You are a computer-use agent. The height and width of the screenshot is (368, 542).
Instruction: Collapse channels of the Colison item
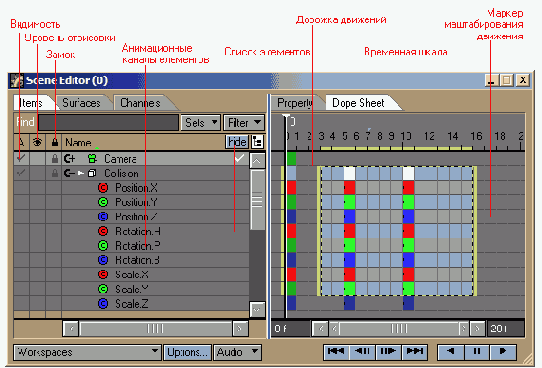pos(69,173)
